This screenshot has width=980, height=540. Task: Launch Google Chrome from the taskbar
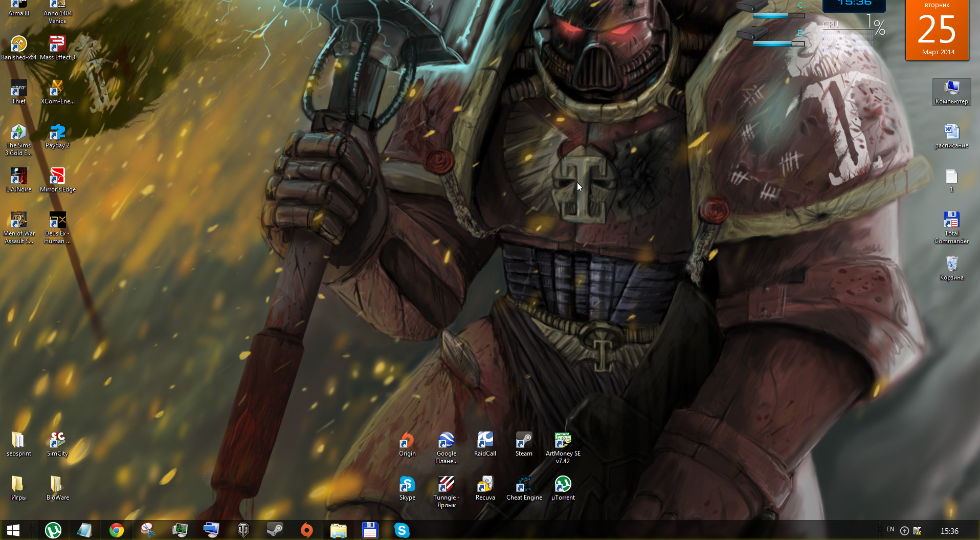[x=117, y=530]
